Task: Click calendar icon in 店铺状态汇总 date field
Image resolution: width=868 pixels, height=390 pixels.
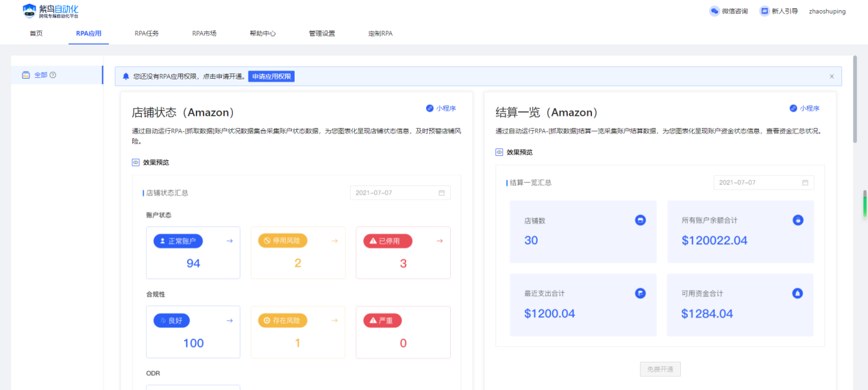Action: [x=442, y=193]
